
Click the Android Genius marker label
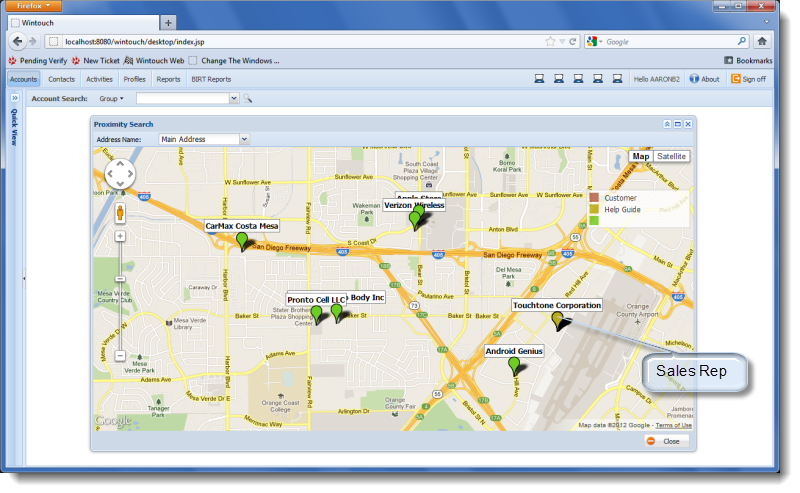coord(514,351)
